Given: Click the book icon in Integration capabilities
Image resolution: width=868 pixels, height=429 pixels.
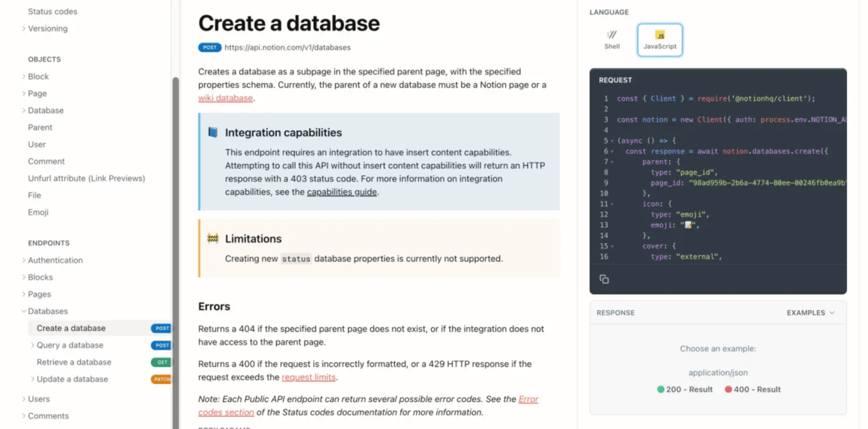Looking at the screenshot, I should [213, 133].
